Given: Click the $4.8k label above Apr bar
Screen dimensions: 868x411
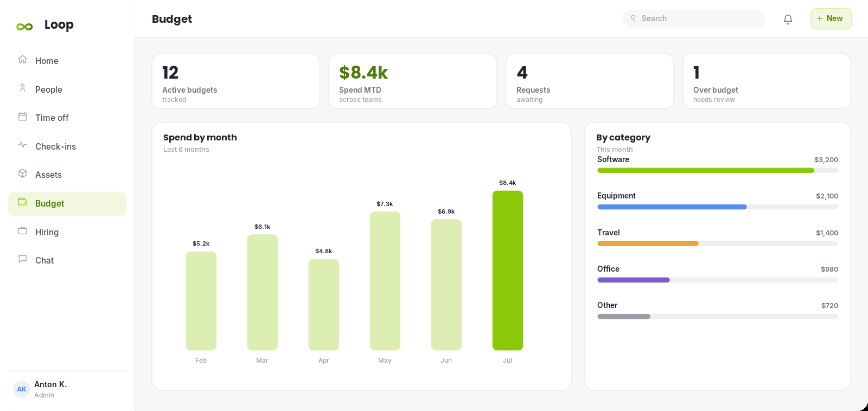Looking at the screenshot, I should [323, 251].
